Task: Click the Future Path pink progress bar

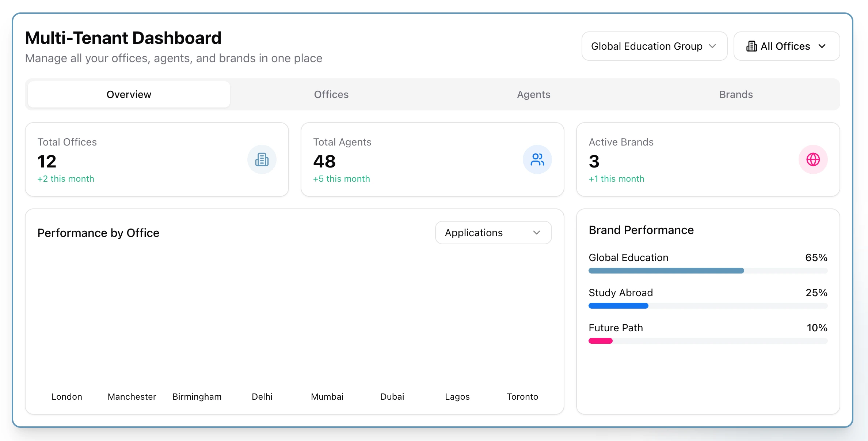Action: click(x=601, y=341)
